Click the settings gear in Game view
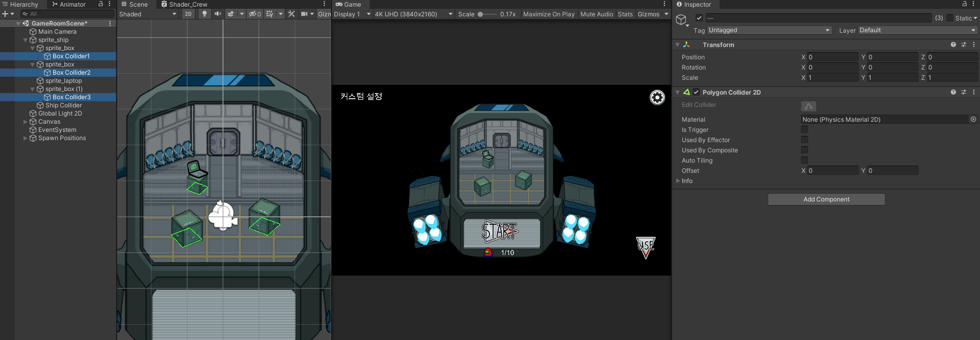The image size is (980, 340). pyautogui.click(x=657, y=97)
